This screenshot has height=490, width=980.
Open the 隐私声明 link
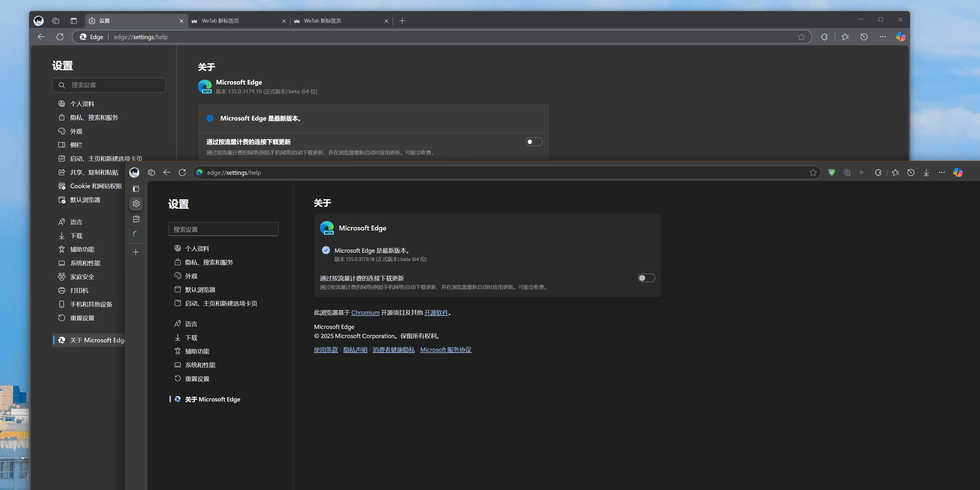coord(355,350)
